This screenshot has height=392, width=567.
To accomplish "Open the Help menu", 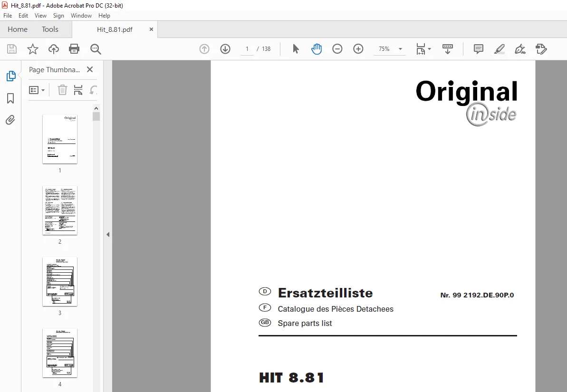I will click(104, 16).
